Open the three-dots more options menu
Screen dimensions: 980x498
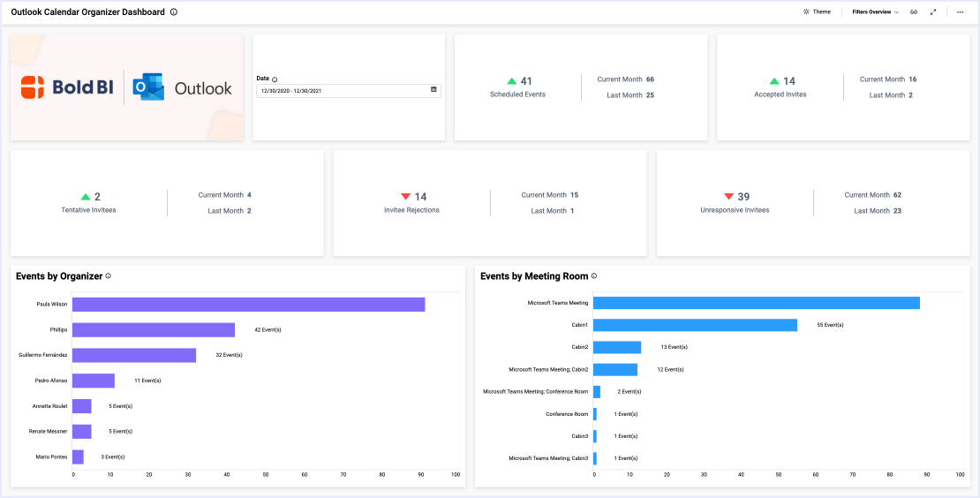click(960, 12)
